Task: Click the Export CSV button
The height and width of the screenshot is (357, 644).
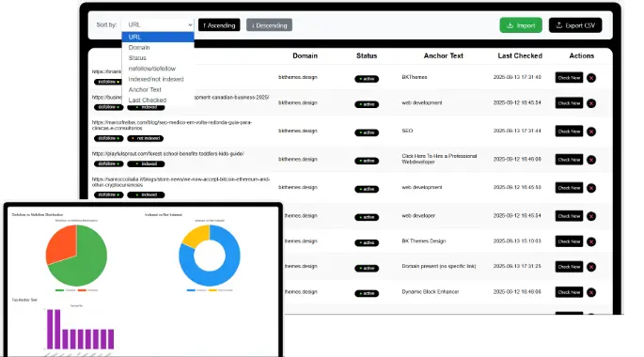Action: click(x=575, y=25)
